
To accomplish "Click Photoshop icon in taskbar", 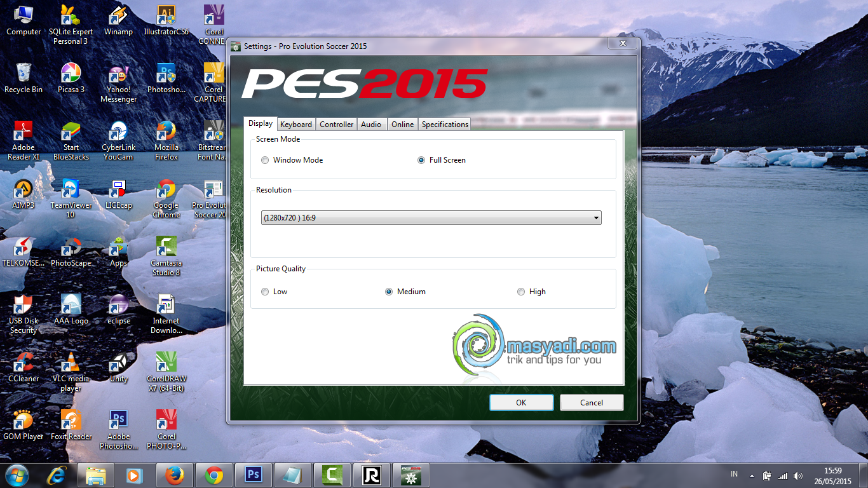I will tap(254, 475).
